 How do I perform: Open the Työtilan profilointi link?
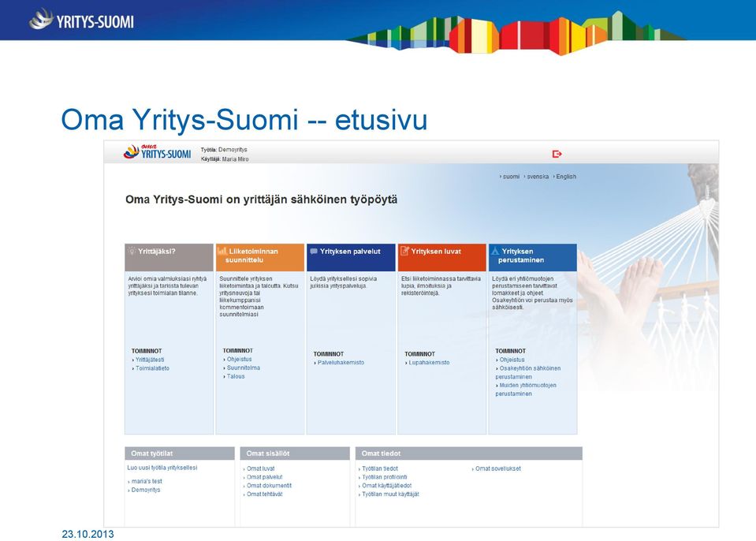point(383,477)
